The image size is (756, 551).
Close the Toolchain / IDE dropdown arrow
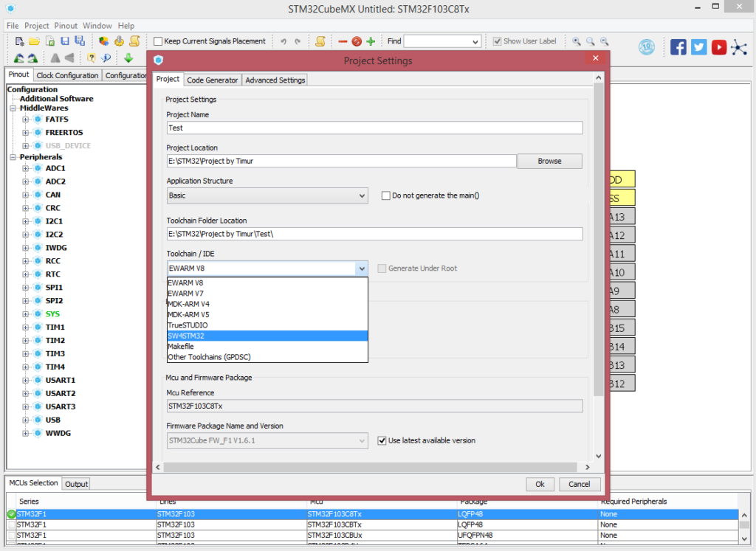(x=362, y=268)
